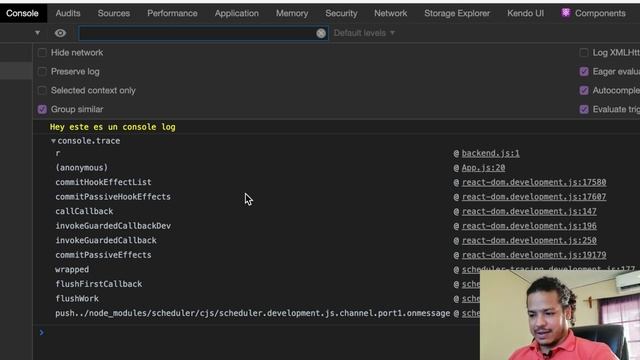Select the commitHookEffectList stack frame
Screen dimensions: 640x360
point(103,182)
